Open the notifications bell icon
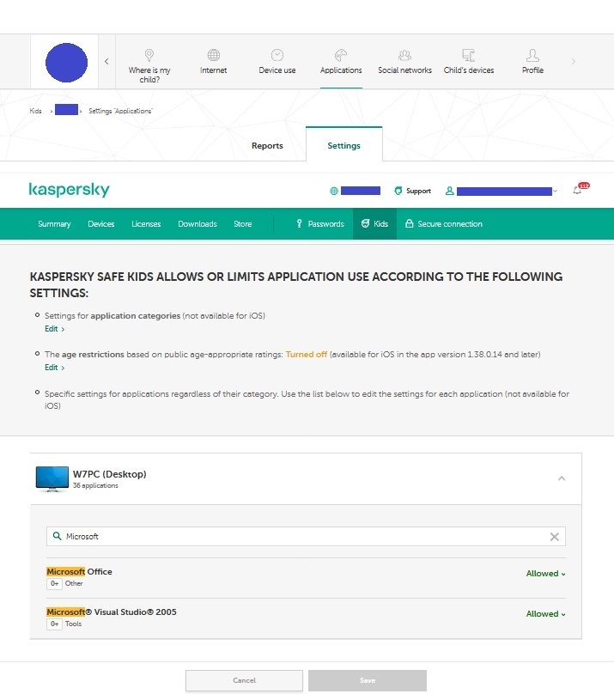The width and height of the screenshot is (614, 700). pos(577,191)
